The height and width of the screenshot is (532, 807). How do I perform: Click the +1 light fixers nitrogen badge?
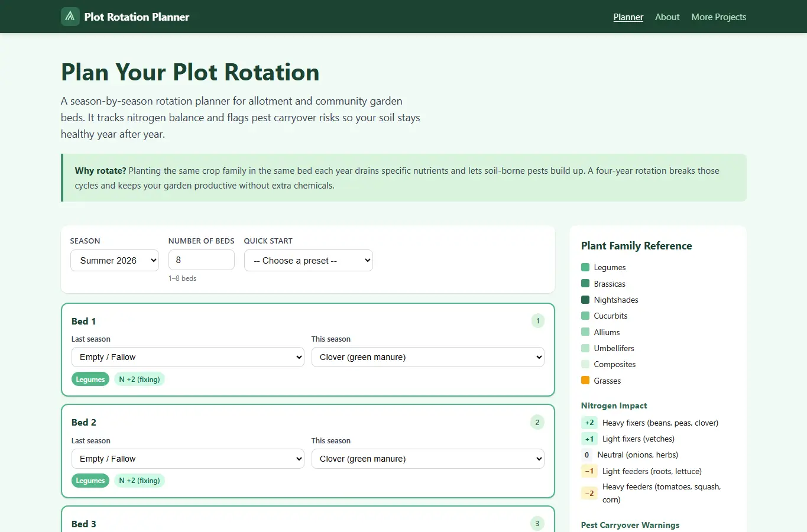(589, 439)
